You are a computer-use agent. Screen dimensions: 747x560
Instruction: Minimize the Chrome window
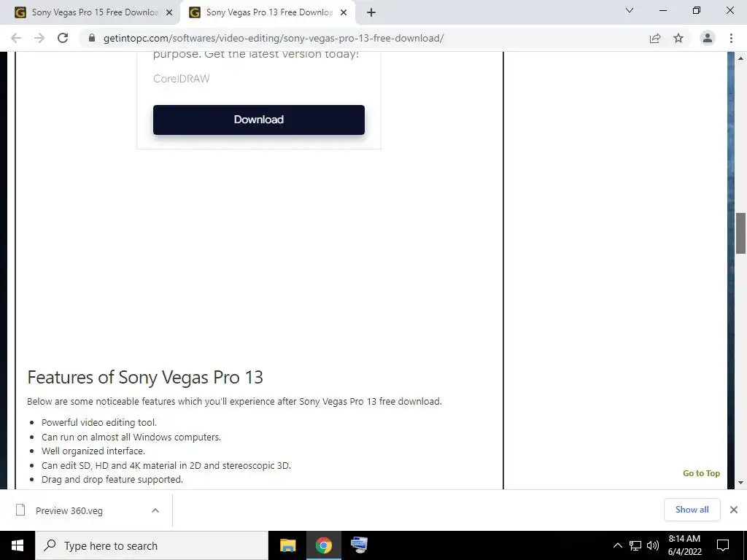662,10
